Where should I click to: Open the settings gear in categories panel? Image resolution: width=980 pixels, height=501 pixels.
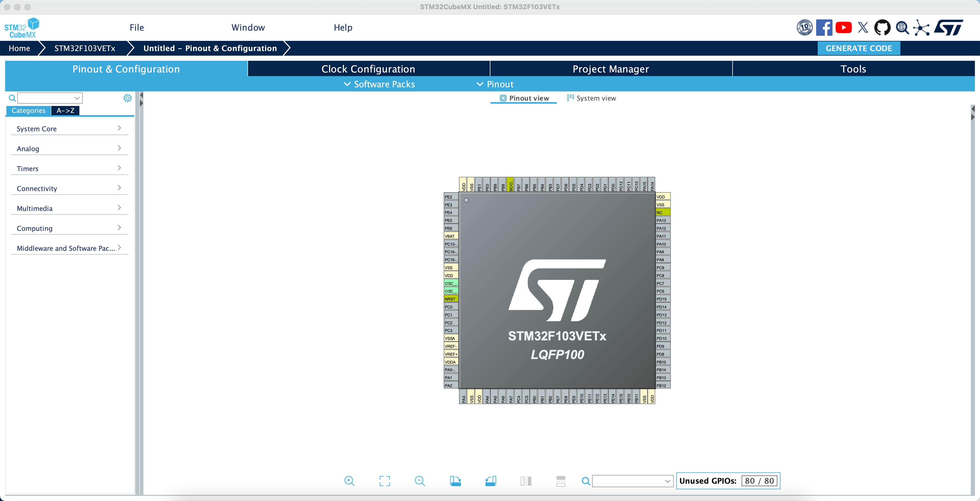[127, 98]
